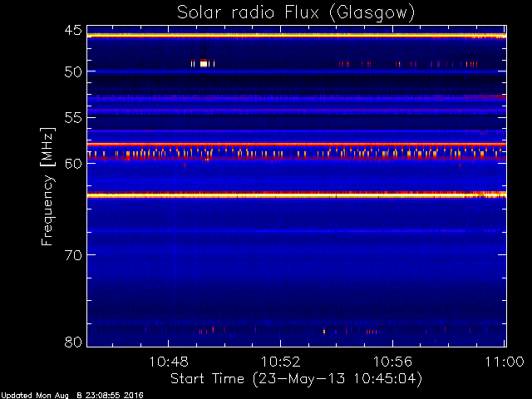Click the 50 frequency tick label
The width and height of the screenshot is (532, 399).
tap(73, 71)
